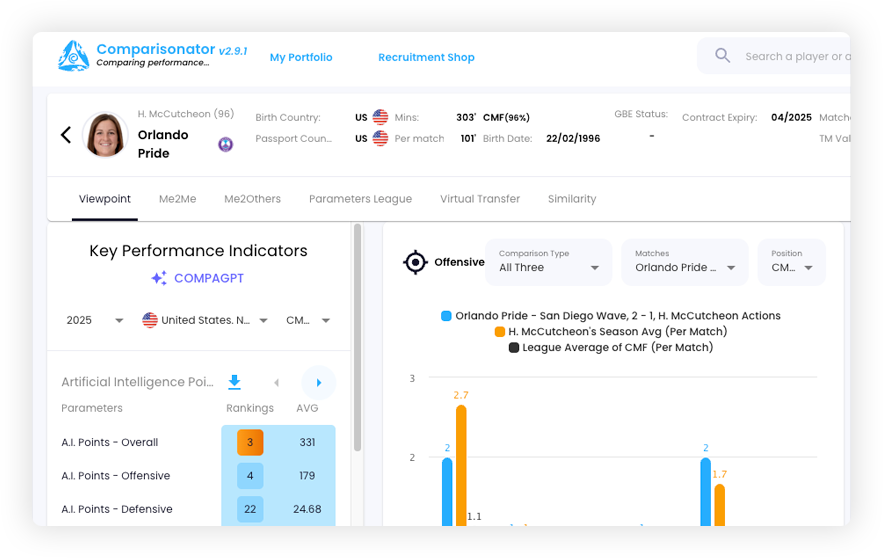Expand the United States league dropdown
This screenshot has width=883, height=558.
point(205,320)
